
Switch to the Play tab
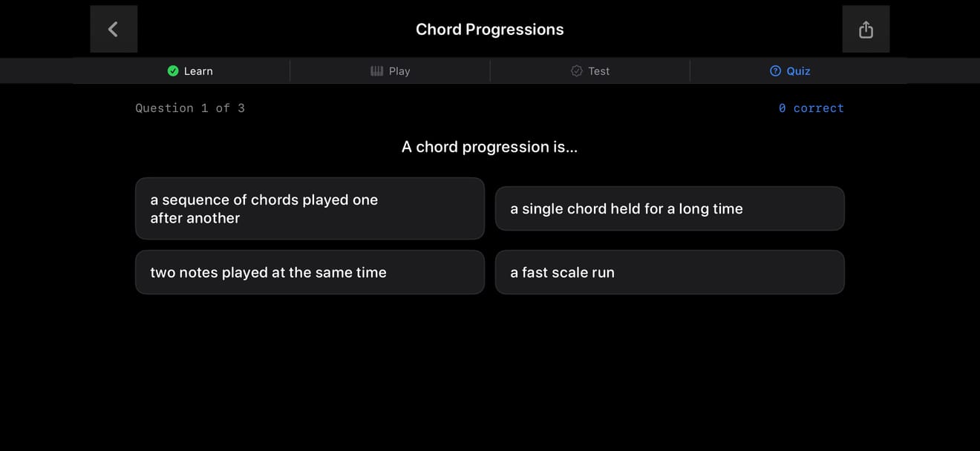coord(390,71)
